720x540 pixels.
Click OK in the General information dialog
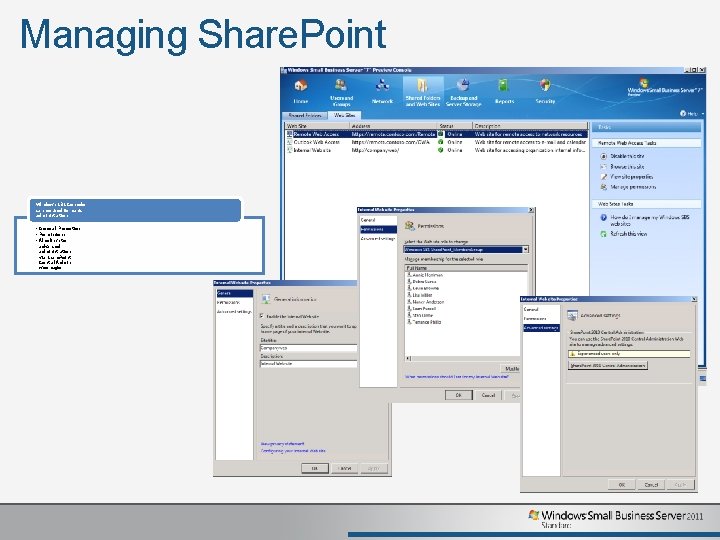point(315,468)
